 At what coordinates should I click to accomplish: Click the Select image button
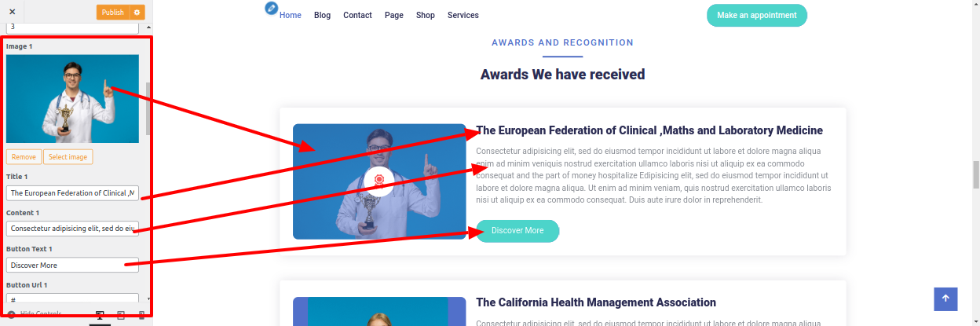68,157
